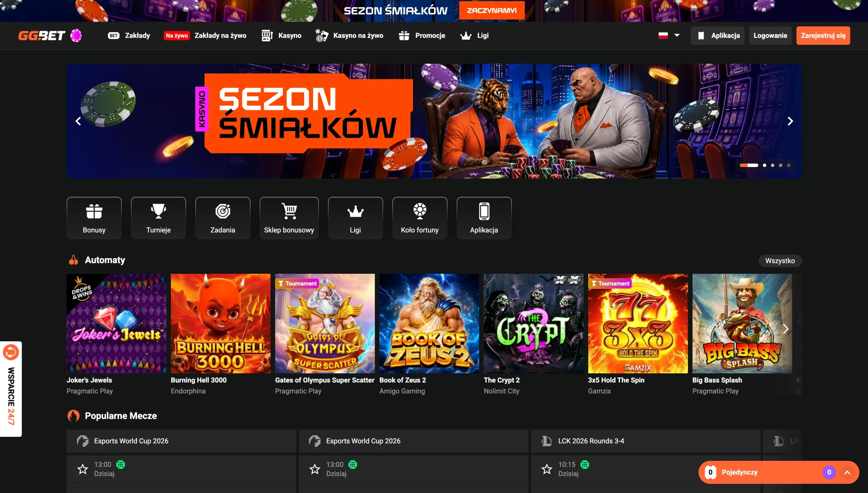Click the Gamzix provider text
The height and width of the screenshot is (493, 868).
point(599,391)
